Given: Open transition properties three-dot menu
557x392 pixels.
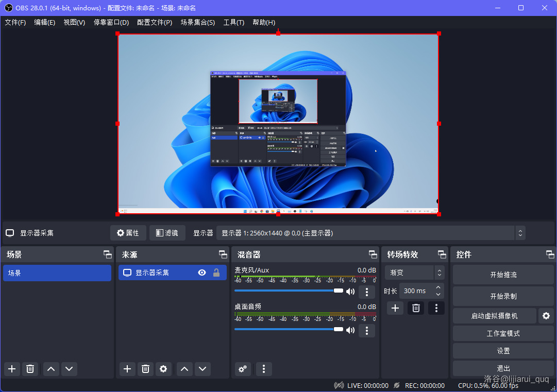Looking at the screenshot, I should pos(436,308).
